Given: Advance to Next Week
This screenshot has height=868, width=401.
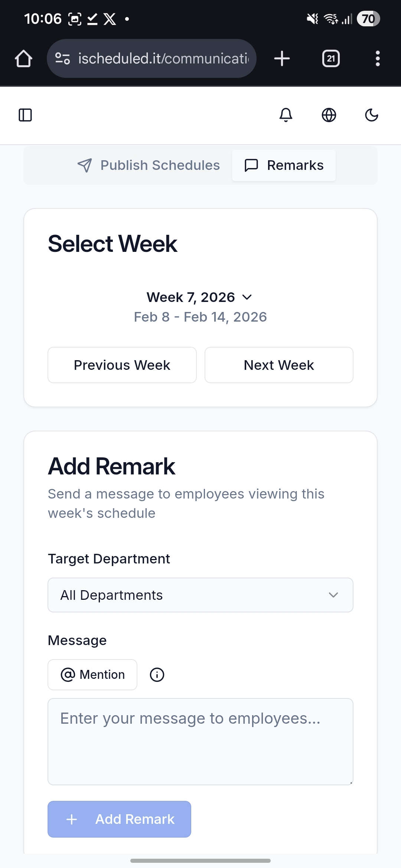Looking at the screenshot, I should [x=279, y=365].
